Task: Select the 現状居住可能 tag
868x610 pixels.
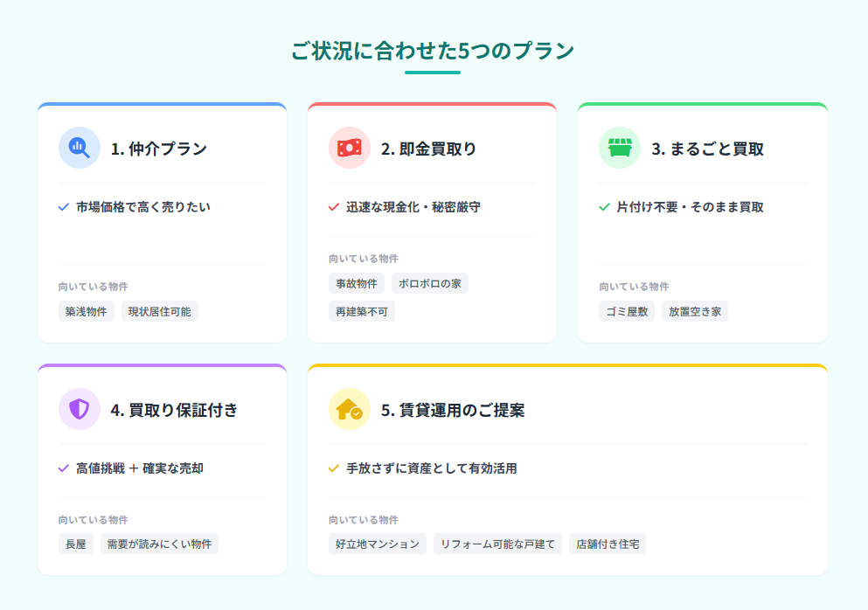Action: [159, 312]
